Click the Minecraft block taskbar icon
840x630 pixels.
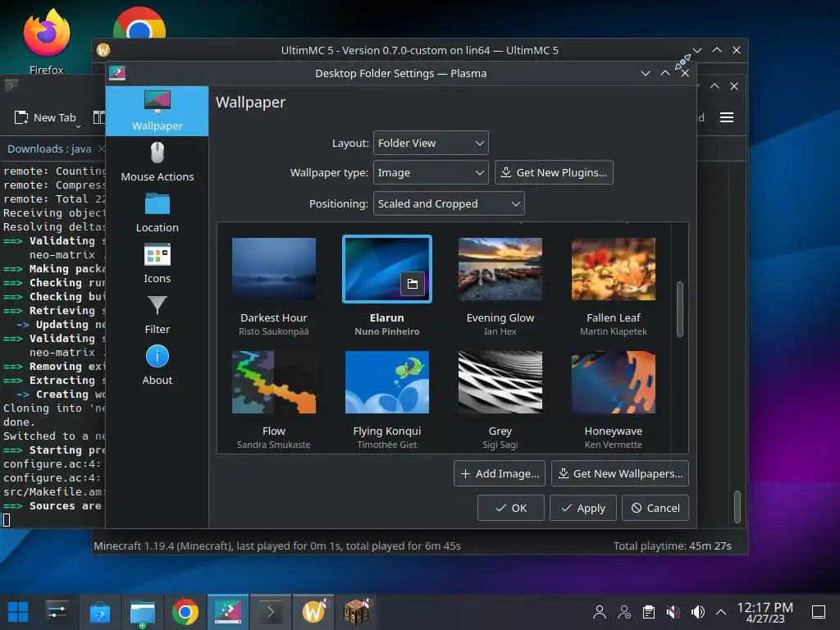click(x=356, y=612)
